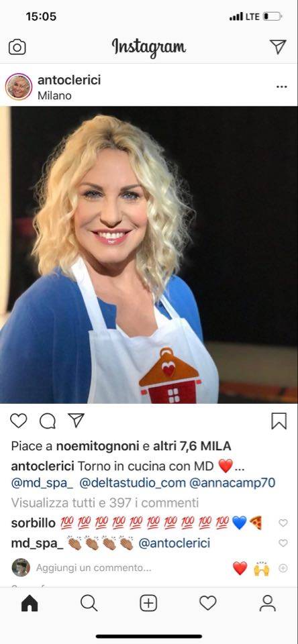The height and width of the screenshot is (644, 298).
Task: Like sorbillo's comment
Action: (x=283, y=523)
